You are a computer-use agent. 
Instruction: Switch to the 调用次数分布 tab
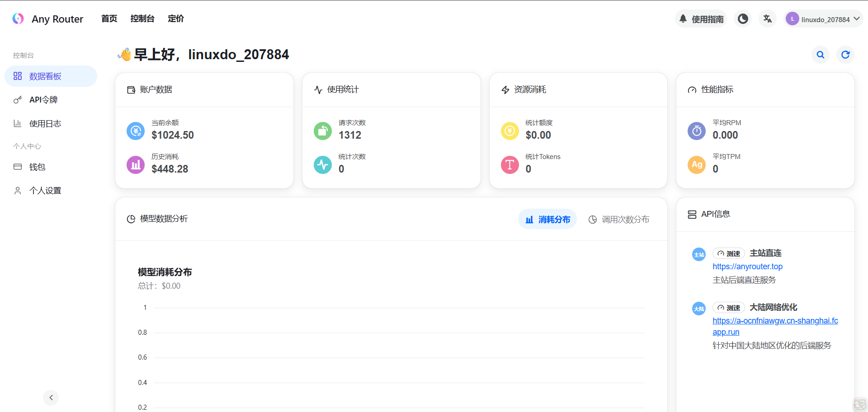pyautogui.click(x=619, y=219)
